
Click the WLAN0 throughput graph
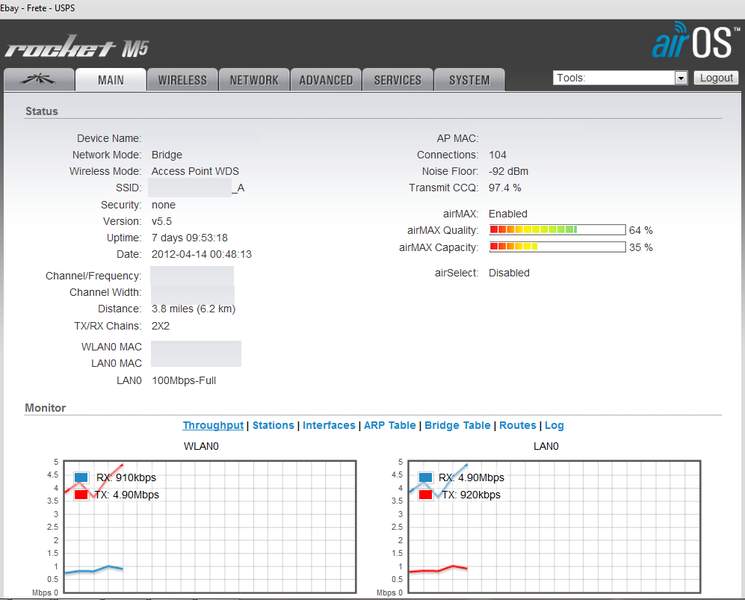click(x=210, y=526)
